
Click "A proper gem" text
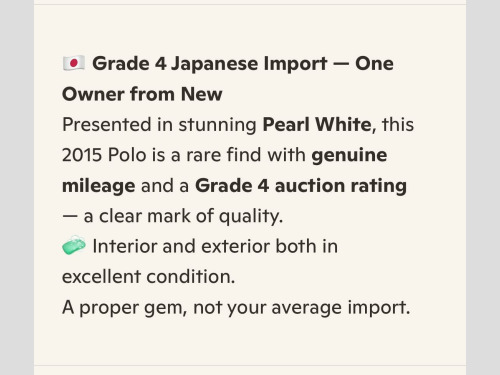pyautogui.click(x=124, y=308)
